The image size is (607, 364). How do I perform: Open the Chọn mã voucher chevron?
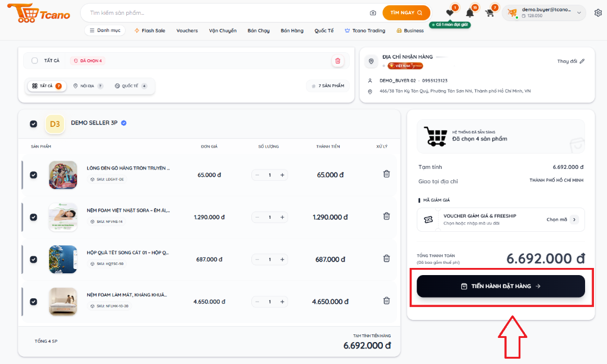(x=574, y=219)
